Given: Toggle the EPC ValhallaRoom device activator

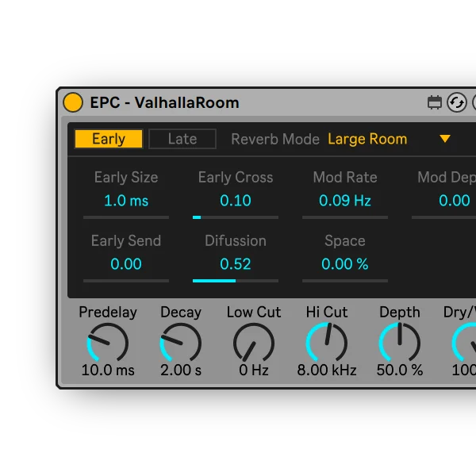Looking at the screenshot, I should coord(73,102).
